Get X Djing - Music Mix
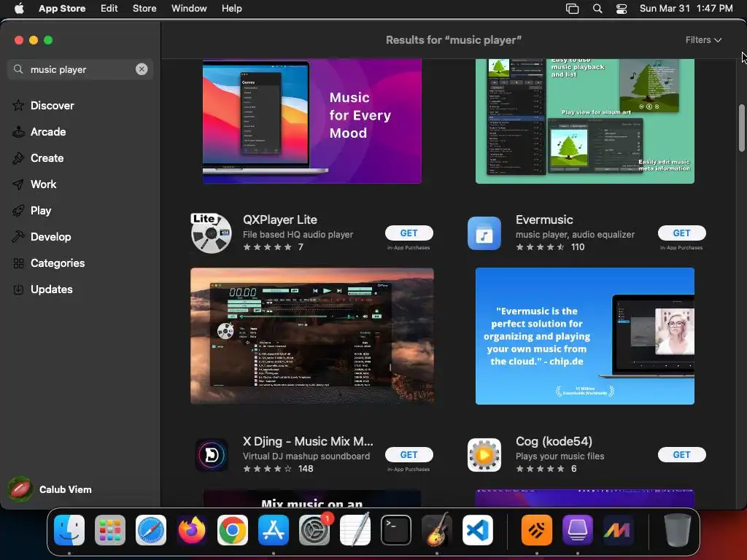Screen dimensions: 747x560 pyautogui.click(x=409, y=455)
